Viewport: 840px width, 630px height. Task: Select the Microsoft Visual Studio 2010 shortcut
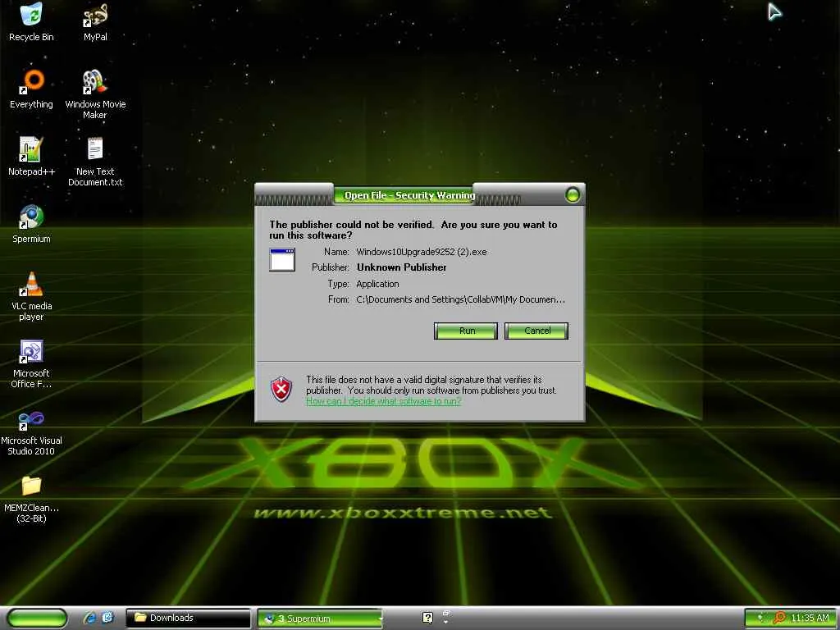click(31, 431)
